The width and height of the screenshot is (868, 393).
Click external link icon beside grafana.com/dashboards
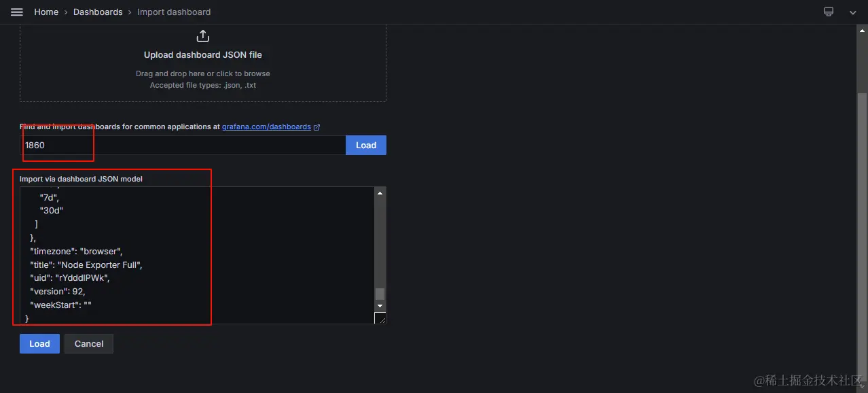(x=317, y=127)
